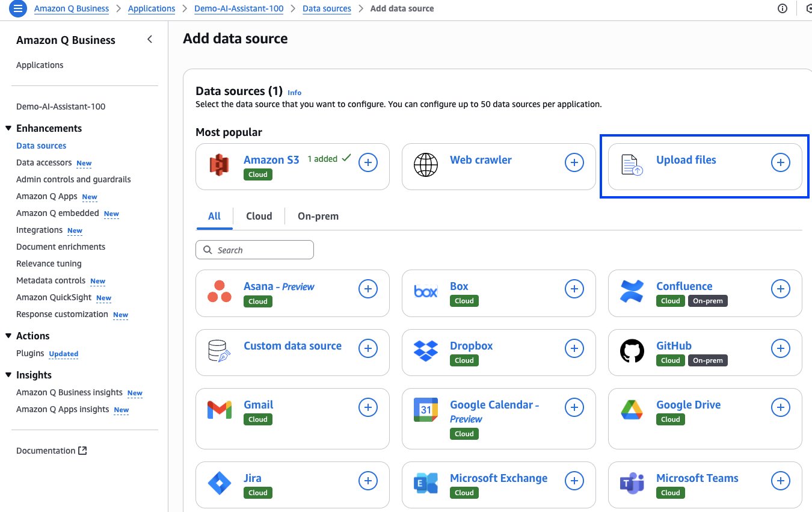This screenshot has width=812, height=512.
Task: Add the Microsoft Teams data source plus
Action: coord(781,481)
